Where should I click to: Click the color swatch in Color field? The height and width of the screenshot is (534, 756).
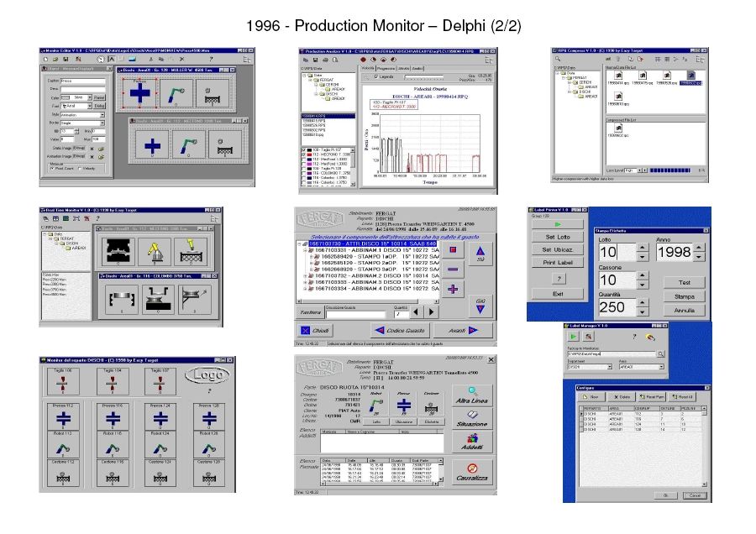66,98
